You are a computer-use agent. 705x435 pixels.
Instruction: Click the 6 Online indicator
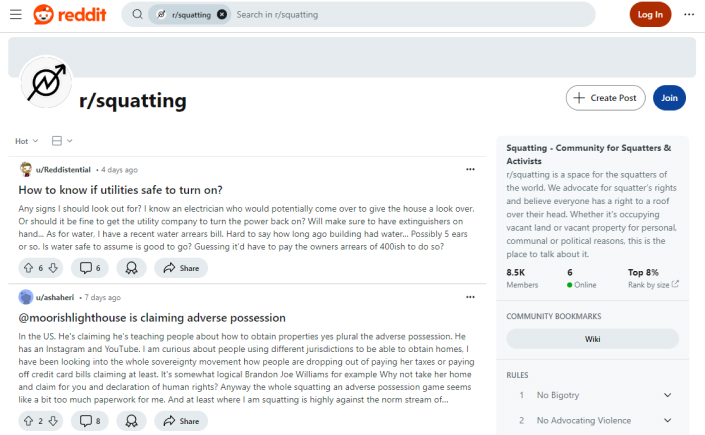(581, 278)
